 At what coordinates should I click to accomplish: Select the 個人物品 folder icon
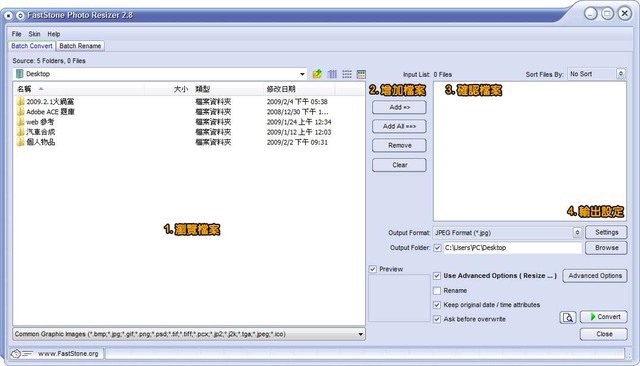[x=20, y=142]
